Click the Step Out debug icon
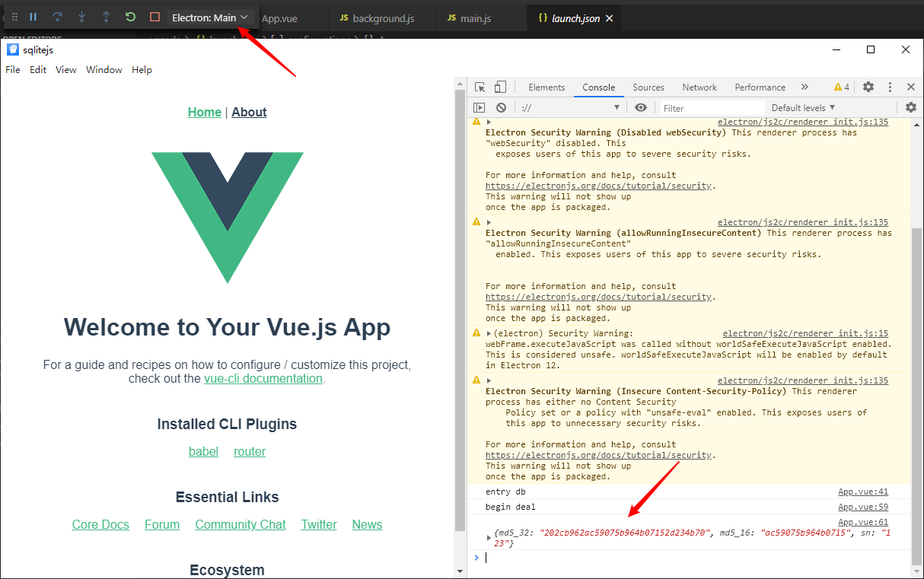Screen dimensions: 924x579 (106, 17)
